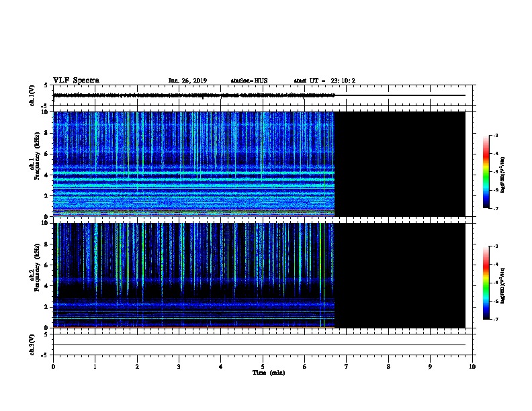
Task: Click the "-7" label on ch.2 colorbar
Action: (495, 320)
